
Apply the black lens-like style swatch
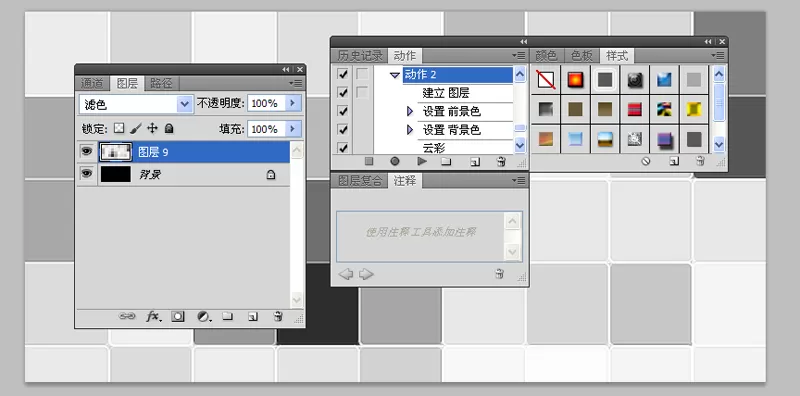pyautogui.click(x=635, y=80)
